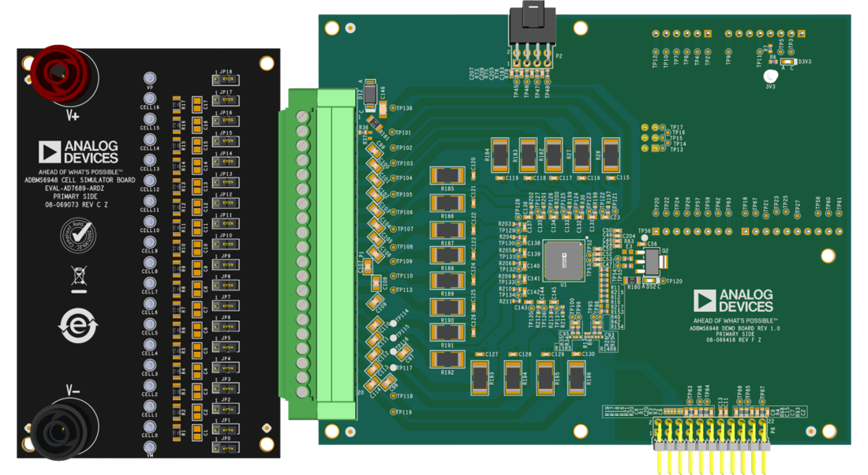
Task: Select the D3V3 LED component
Action: coord(789,62)
